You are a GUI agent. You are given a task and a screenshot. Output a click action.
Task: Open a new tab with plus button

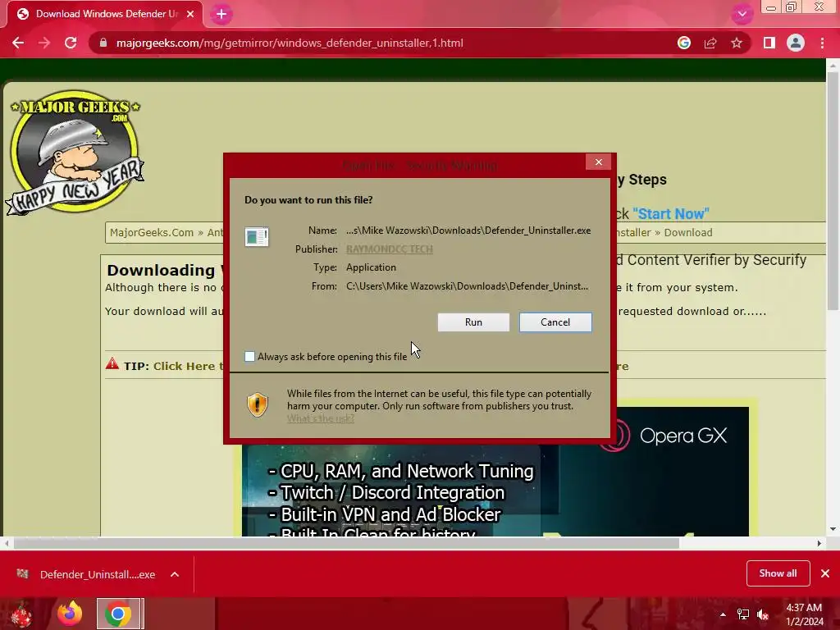pos(221,14)
